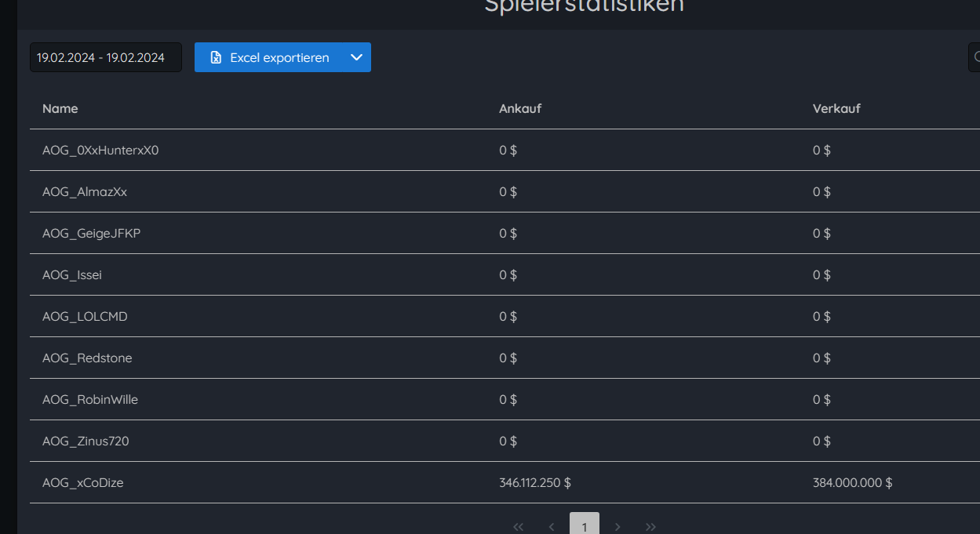Select the AOG_xCoDize row
Viewport: 980px width, 534px height.
(x=505, y=482)
